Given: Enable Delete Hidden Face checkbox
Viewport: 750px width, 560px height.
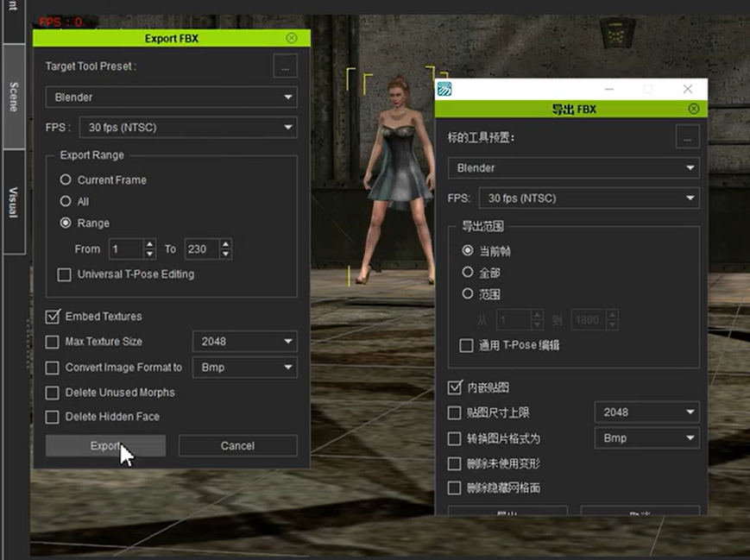Looking at the screenshot, I should [52, 417].
